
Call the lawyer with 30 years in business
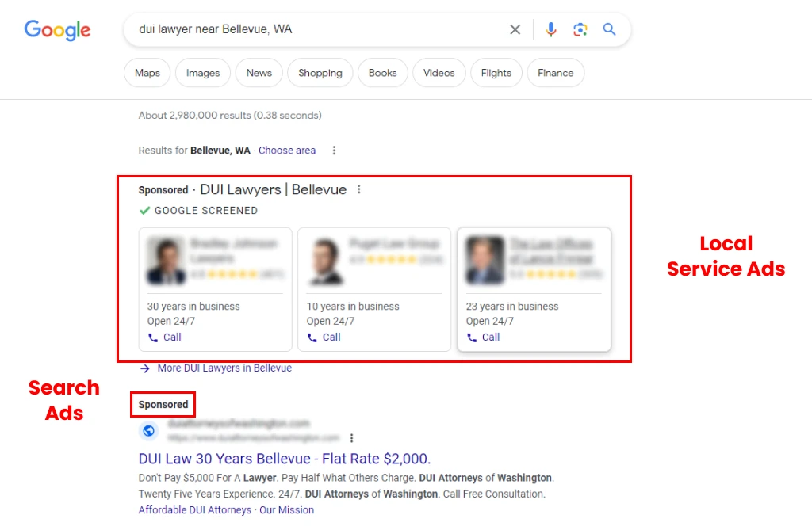click(165, 337)
